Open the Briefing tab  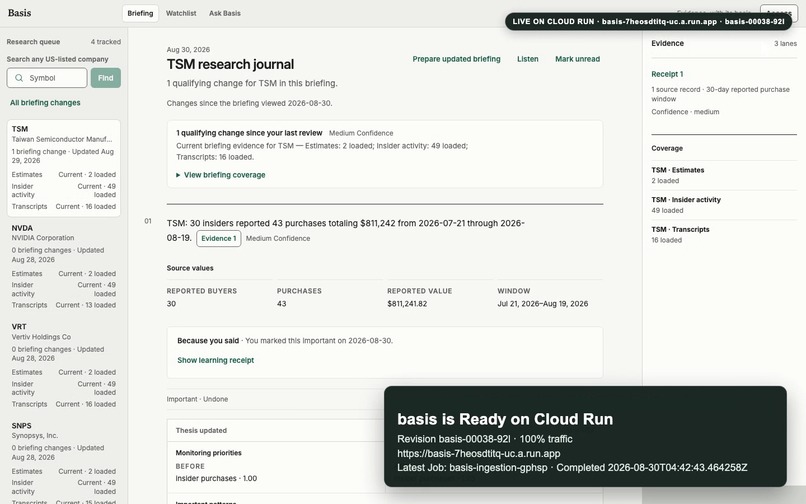[140, 13]
